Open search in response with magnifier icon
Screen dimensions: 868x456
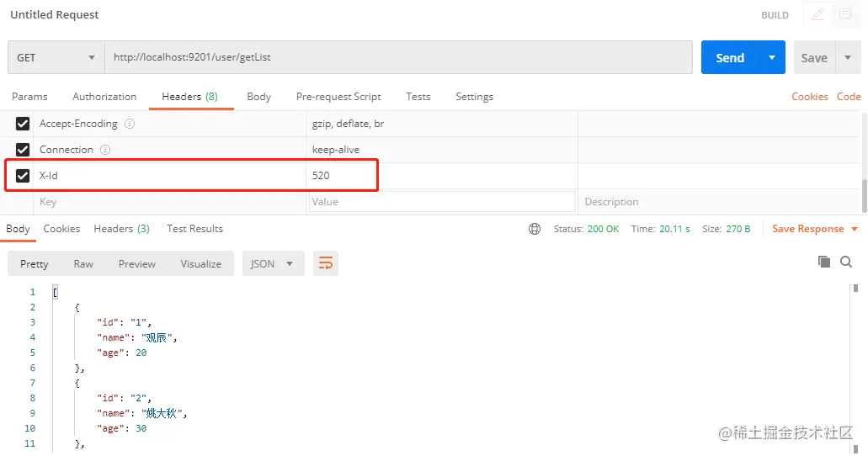846,262
